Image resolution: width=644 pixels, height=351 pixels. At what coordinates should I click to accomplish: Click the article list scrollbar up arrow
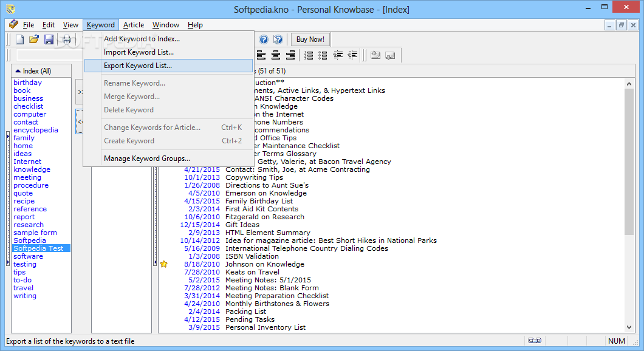coord(629,83)
